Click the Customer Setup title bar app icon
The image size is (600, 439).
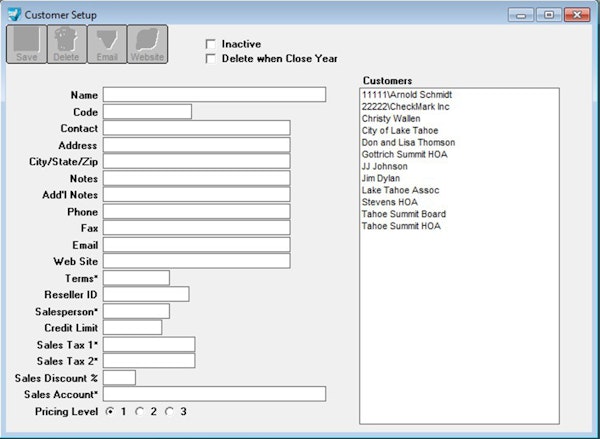pyautogui.click(x=13, y=14)
